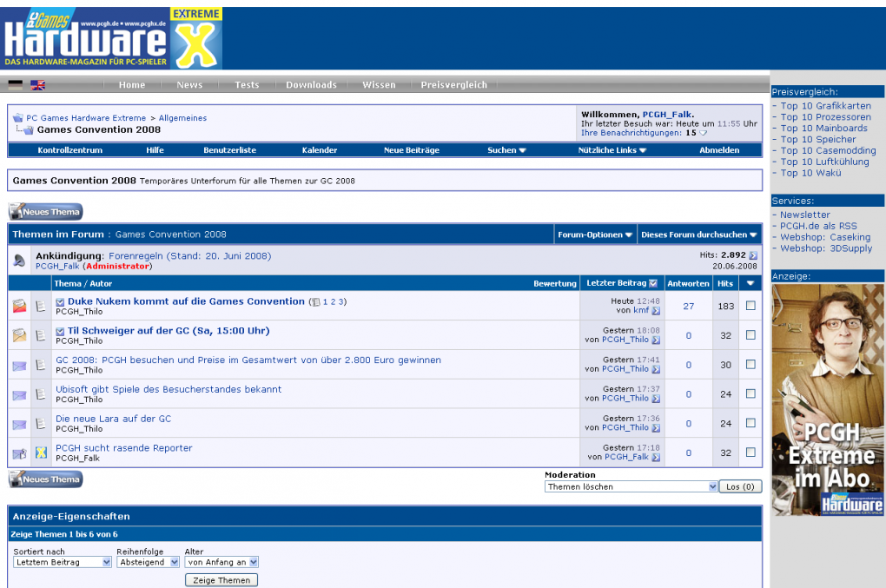Click Abmelden to log out
Viewport: 886px width, 588px height.
coord(719,150)
